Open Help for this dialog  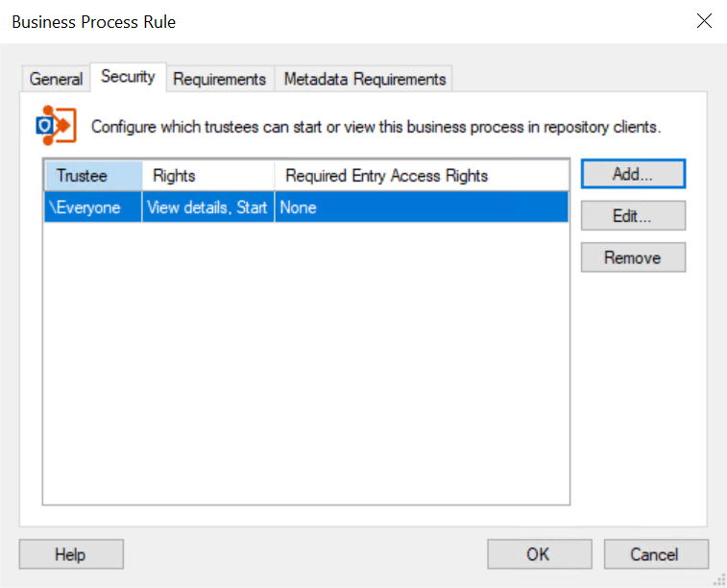tap(70, 554)
